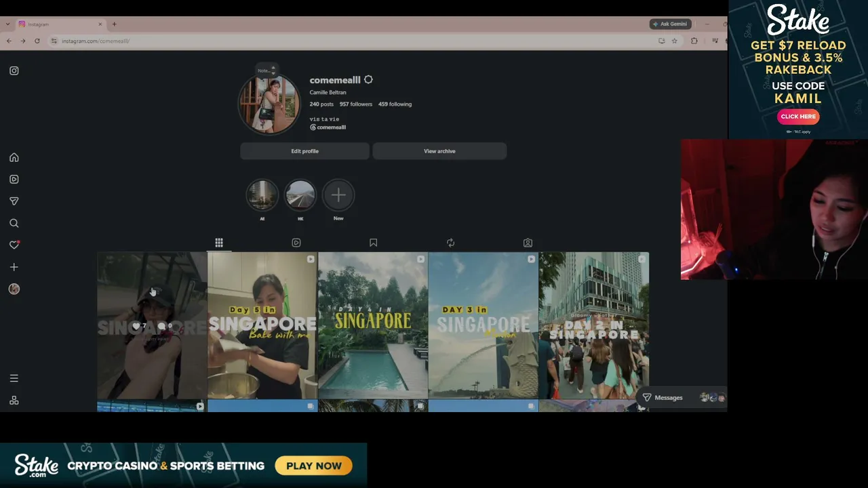Click the Instagram logo in the sidebar
Screen dimensions: 868x488
click(14, 70)
